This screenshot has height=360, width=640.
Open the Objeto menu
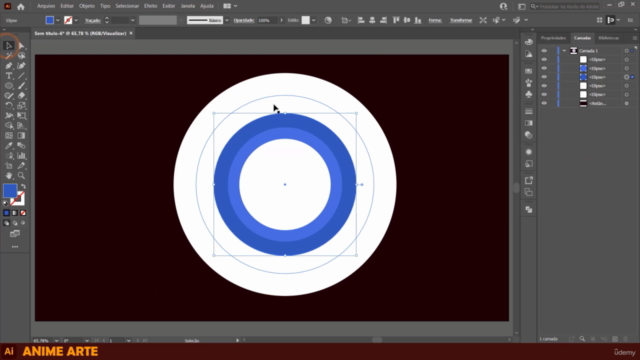pyautogui.click(x=87, y=6)
